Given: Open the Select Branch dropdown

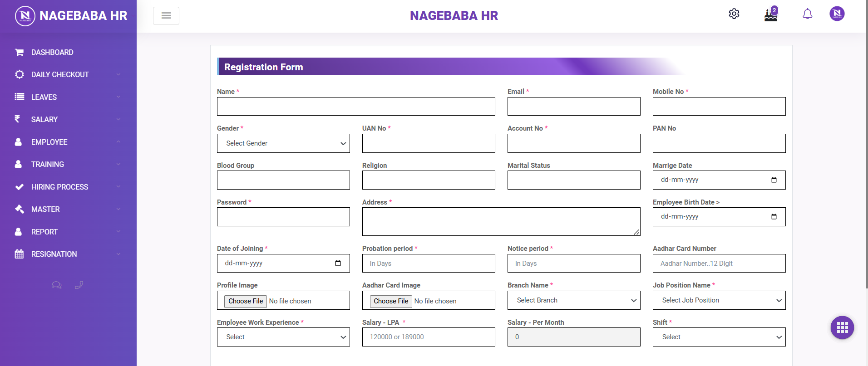Looking at the screenshot, I should click(574, 300).
